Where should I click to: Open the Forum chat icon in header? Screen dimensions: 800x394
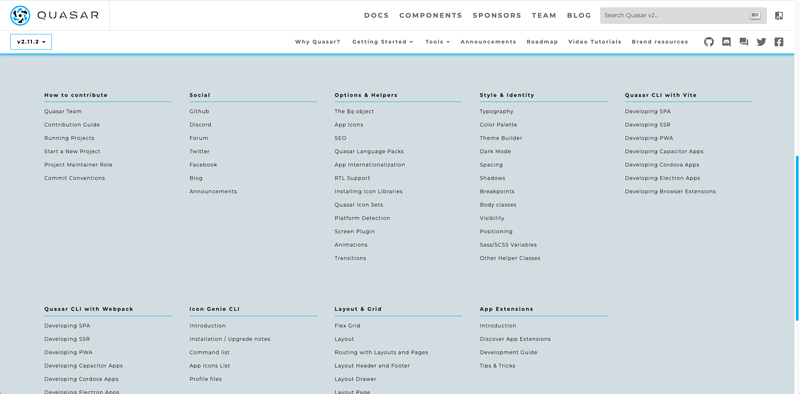point(744,42)
